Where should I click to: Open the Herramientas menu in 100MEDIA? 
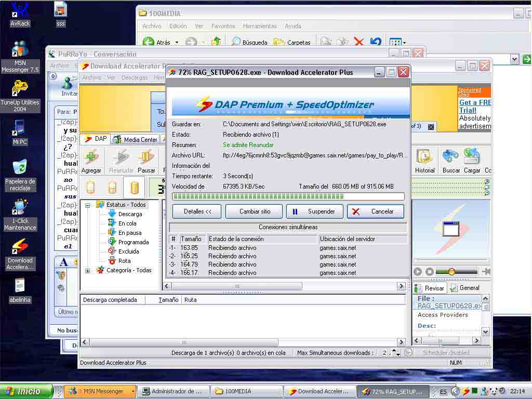[x=260, y=26]
